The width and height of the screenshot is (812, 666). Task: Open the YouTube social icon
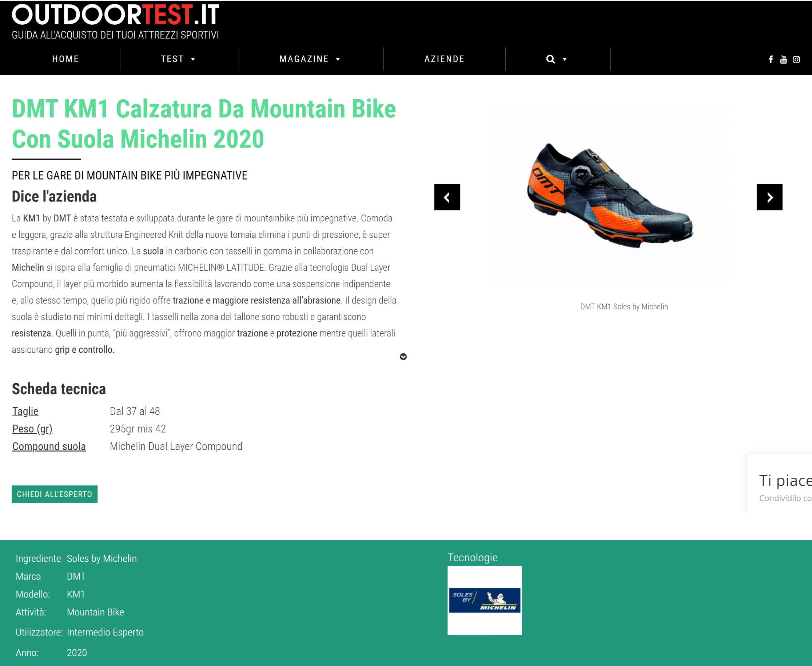pyautogui.click(x=784, y=60)
